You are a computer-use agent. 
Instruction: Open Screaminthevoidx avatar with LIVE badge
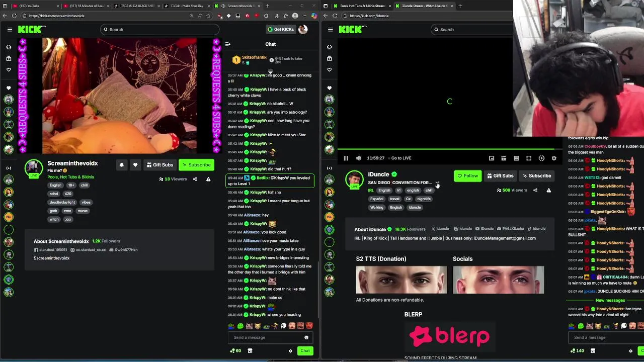click(34, 169)
